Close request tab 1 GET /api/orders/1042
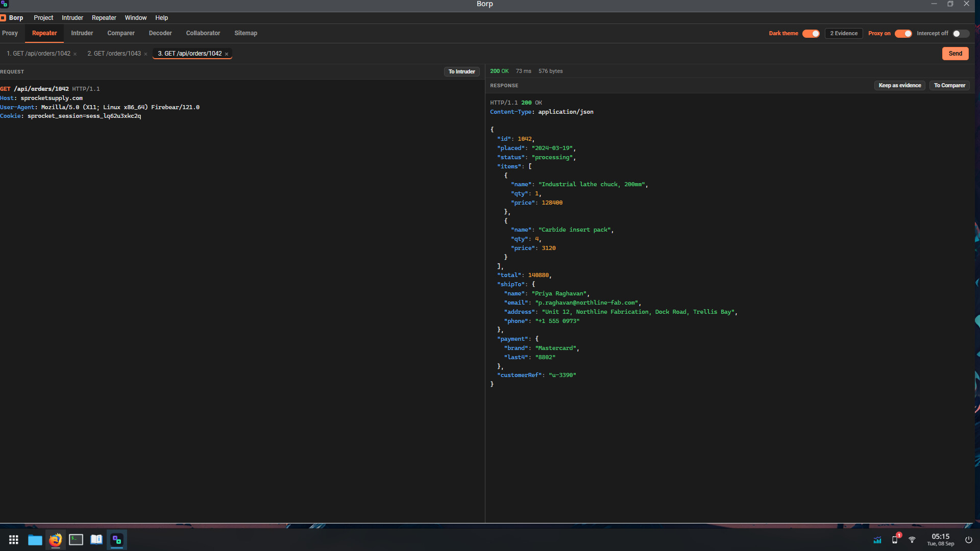 pyautogui.click(x=75, y=54)
